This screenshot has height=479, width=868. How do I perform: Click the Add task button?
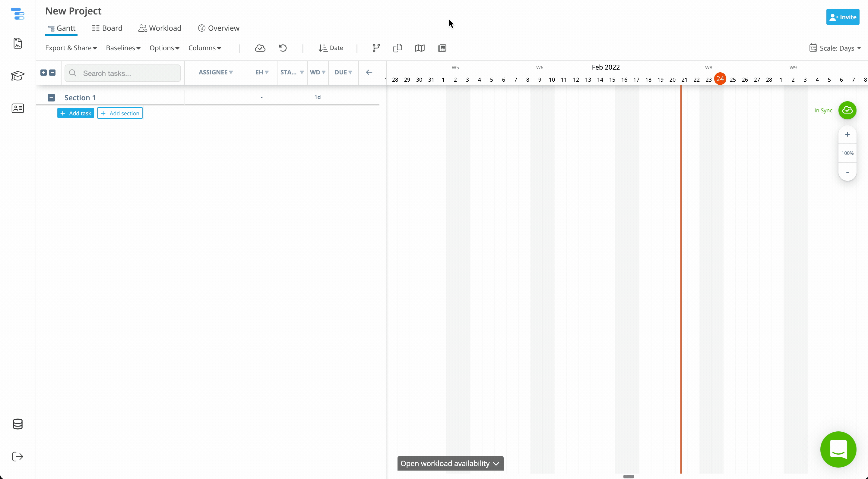[75, 113]
